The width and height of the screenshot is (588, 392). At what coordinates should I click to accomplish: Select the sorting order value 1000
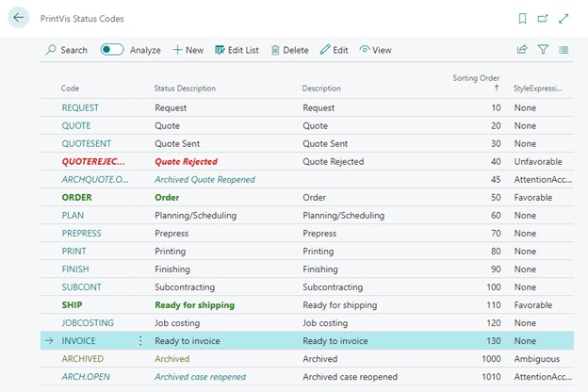tap(491, 359)
